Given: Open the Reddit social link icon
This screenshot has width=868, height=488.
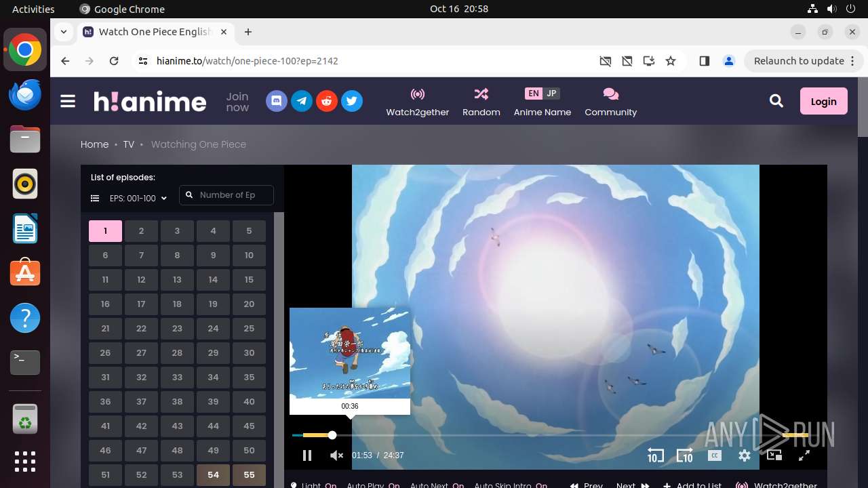Looking at the screenshot, I should 327,102.
